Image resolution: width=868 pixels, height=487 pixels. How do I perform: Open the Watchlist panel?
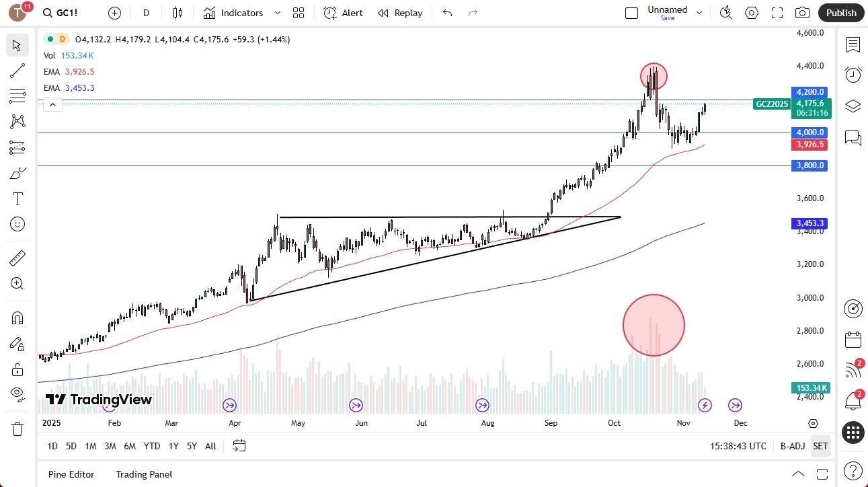(x=853, y=45)
